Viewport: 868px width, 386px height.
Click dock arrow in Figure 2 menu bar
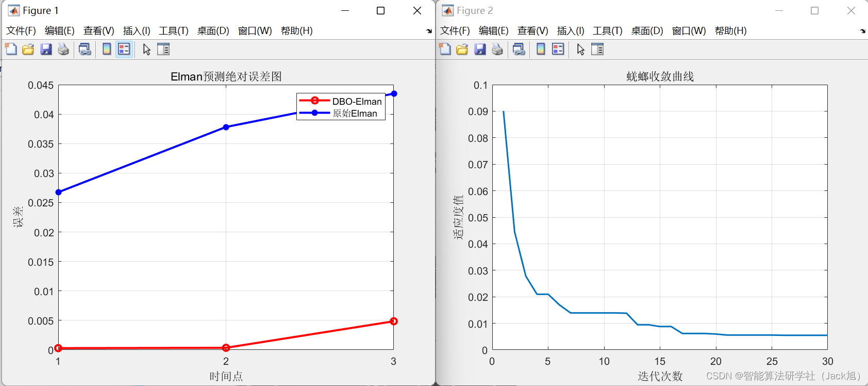(x=863, y=31)
